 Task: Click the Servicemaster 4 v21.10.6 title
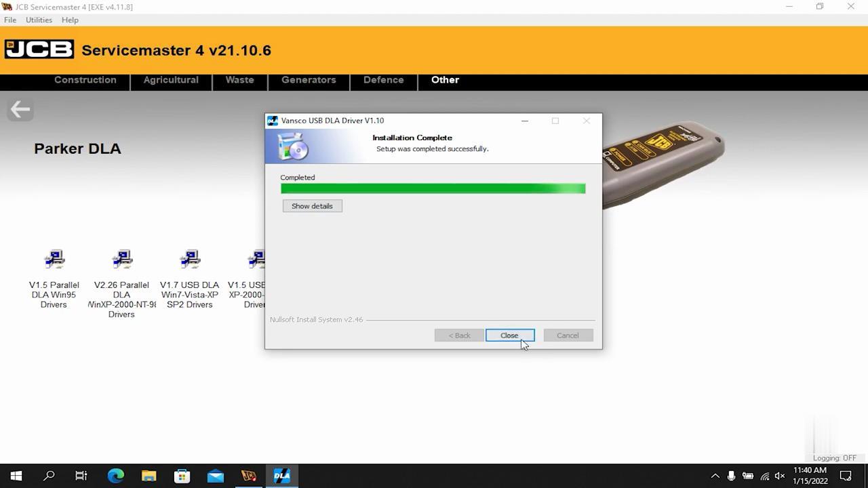[x=176, y=50]
